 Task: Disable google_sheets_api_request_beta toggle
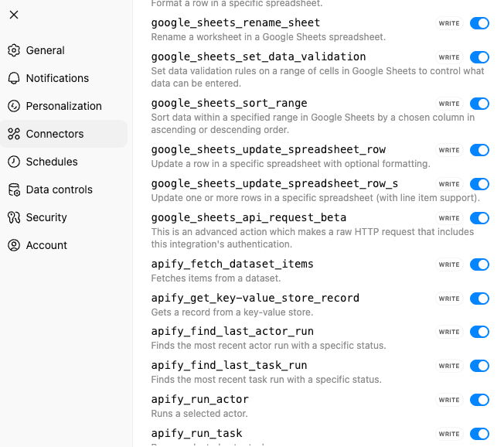[x=479, y=218]
